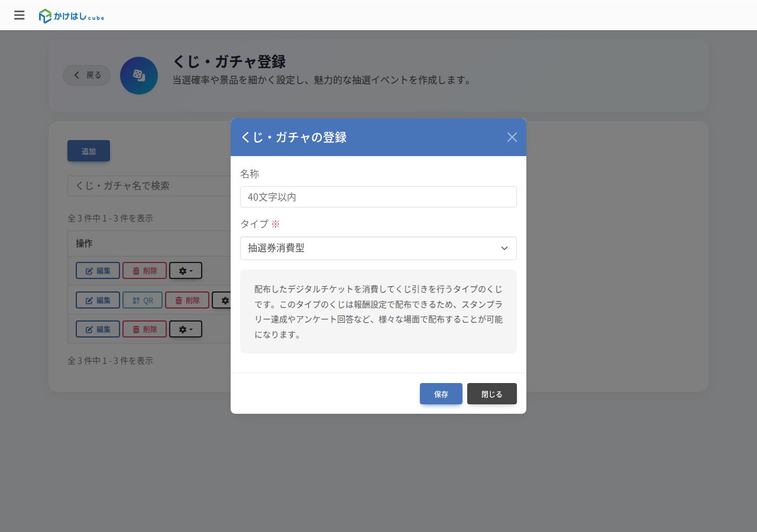Viewport: 757px width, 532px height.
Task: Click the record count text below the table
Action: tap(110, 361)
